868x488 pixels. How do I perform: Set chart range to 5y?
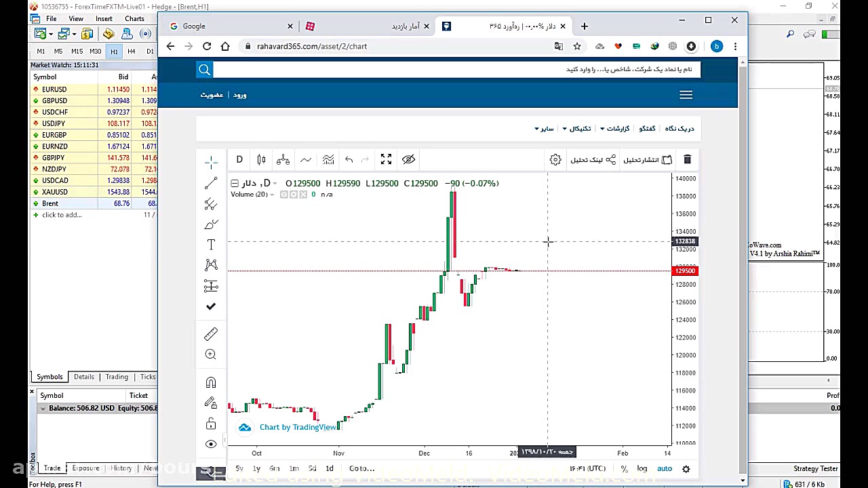click(x=239, y=468)
